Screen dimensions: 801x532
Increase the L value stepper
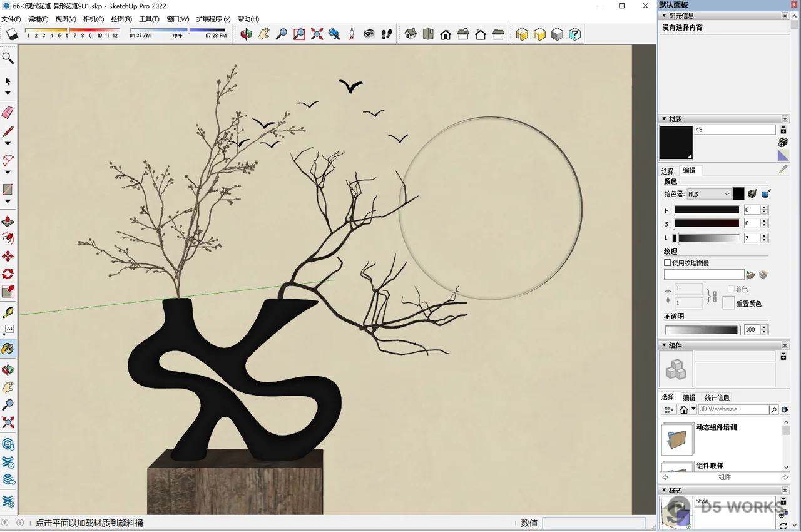[x=765, y=236]
